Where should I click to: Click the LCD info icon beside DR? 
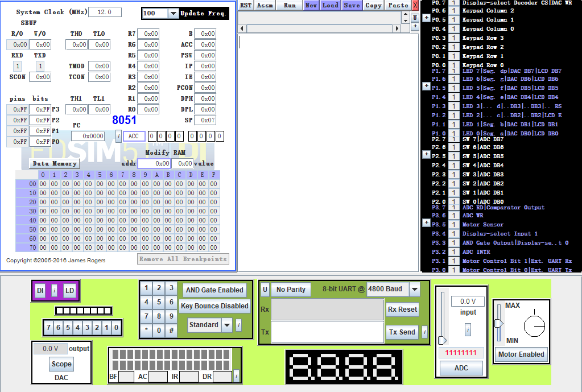pos(237,376)
